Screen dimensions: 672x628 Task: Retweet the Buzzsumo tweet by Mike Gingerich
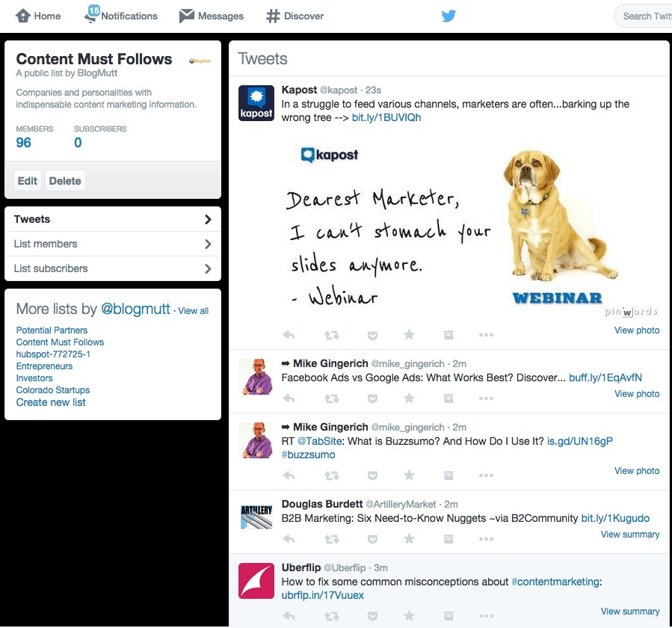coord(332,475)
